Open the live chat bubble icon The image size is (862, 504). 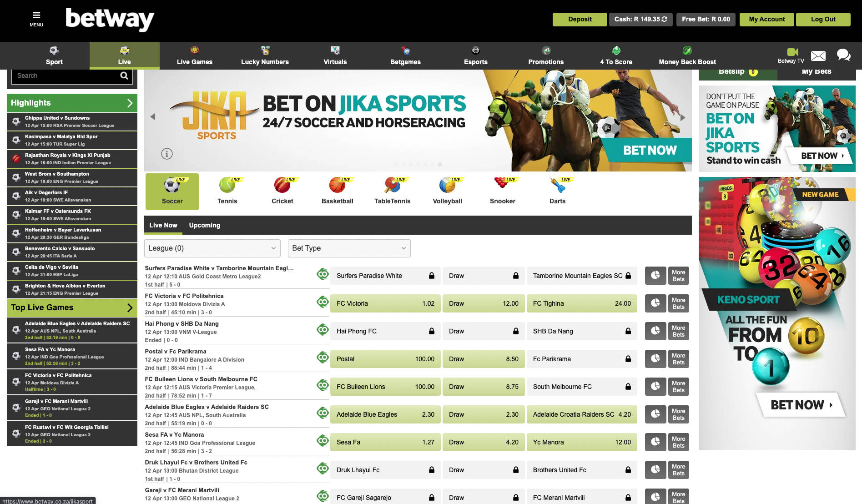click(x=843, y=55)
